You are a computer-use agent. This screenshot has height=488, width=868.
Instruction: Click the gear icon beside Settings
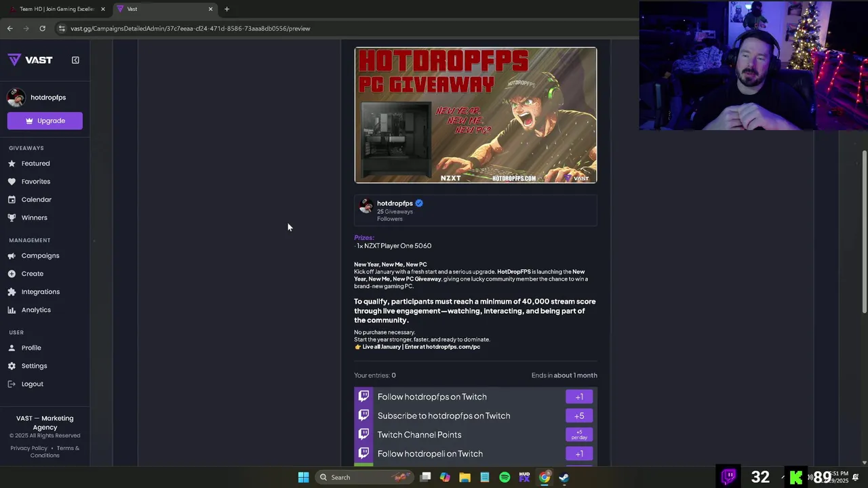point(12,366)
